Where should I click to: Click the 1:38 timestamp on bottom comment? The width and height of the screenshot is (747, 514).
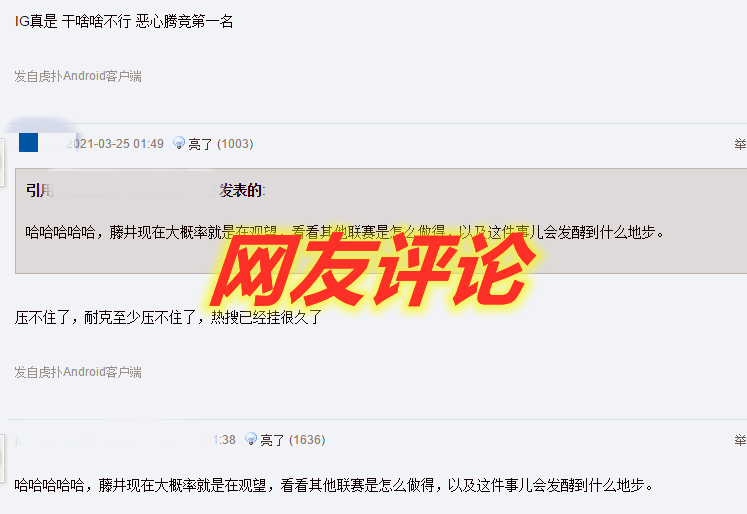(222, 440)
